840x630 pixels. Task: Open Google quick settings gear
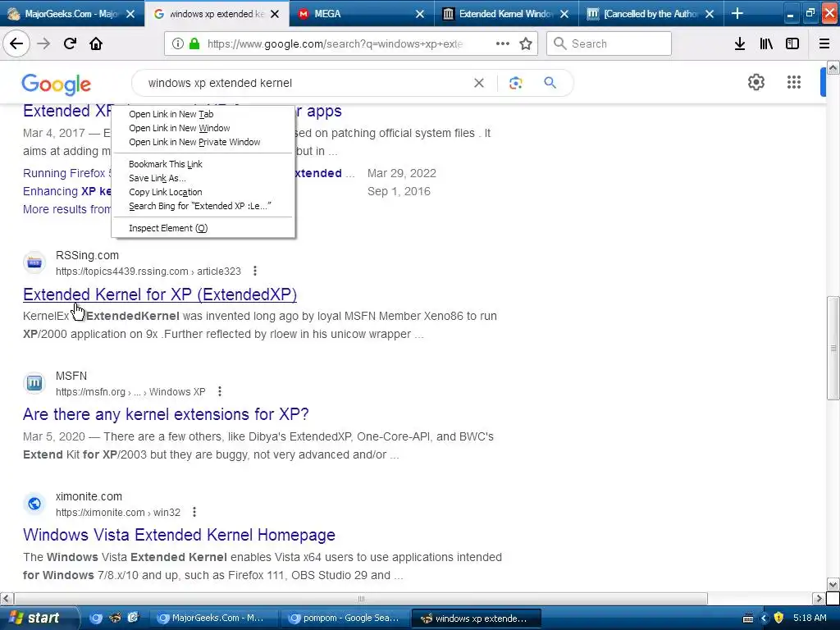tap(756, 82)
